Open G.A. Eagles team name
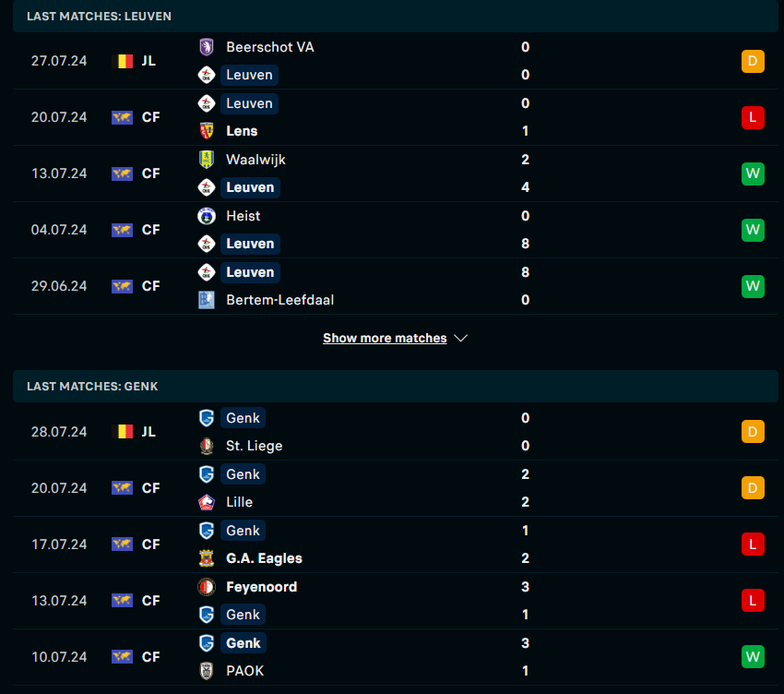 click(x=264, y=558)
